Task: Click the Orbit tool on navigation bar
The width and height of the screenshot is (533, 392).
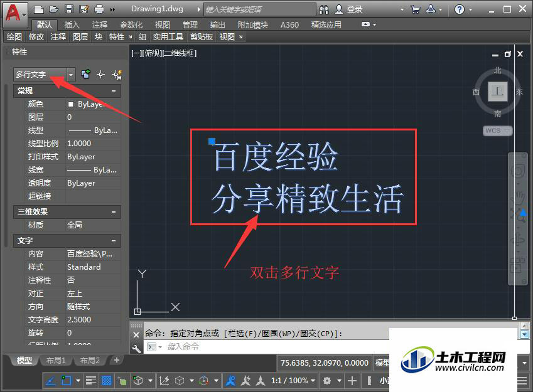Action: tap(518, 240)
